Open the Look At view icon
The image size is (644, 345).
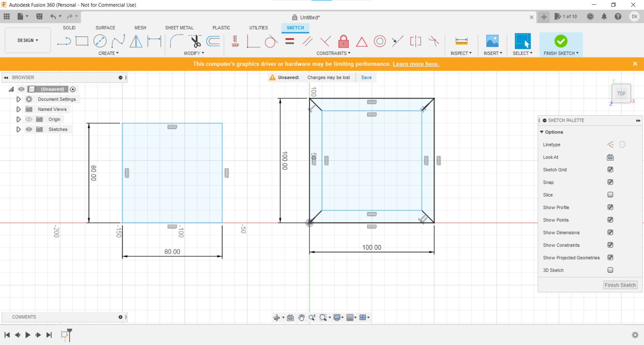[610, 157]
